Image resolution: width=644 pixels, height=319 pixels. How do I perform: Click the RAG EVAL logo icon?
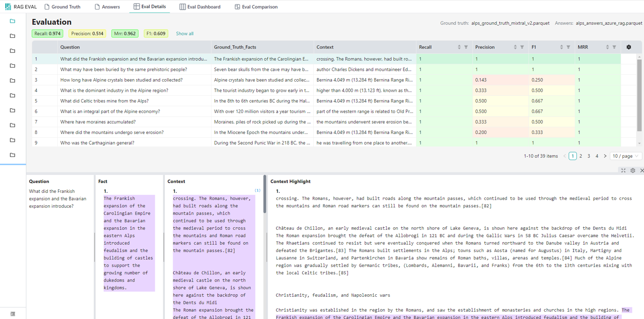pos(8,7)
